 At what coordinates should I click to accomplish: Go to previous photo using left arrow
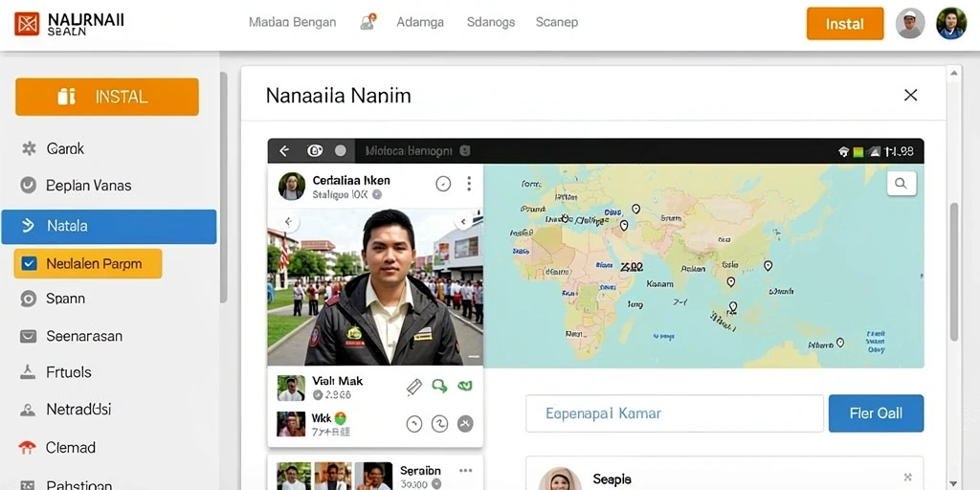point(288,221)
